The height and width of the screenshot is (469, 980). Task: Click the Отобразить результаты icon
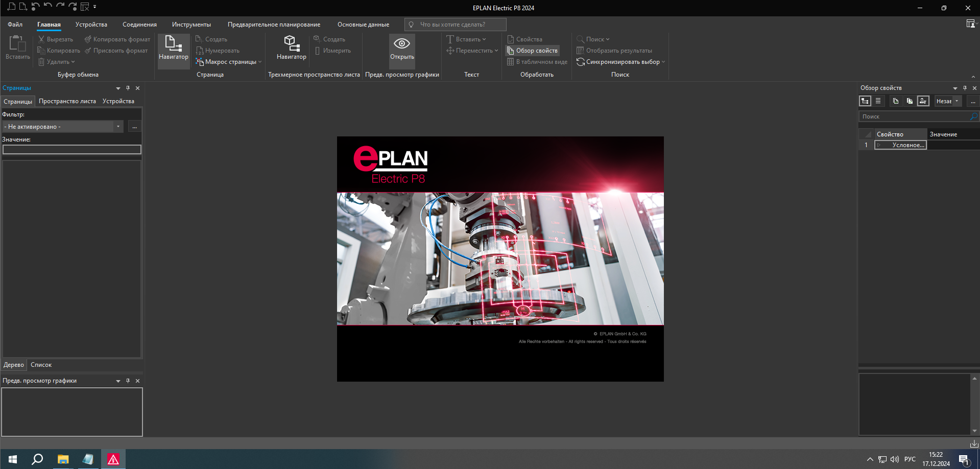(x=581, y=50)
